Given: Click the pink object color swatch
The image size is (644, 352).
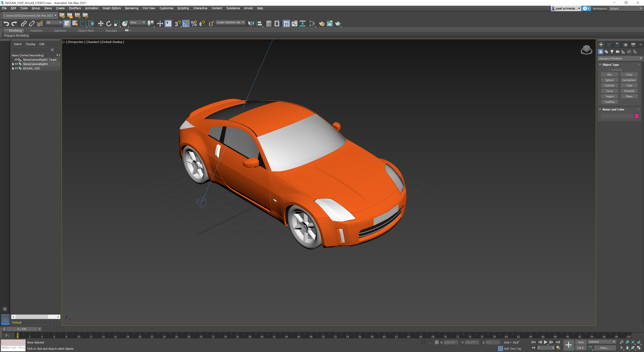Looking at the screenshot, I should click(636, 116).
